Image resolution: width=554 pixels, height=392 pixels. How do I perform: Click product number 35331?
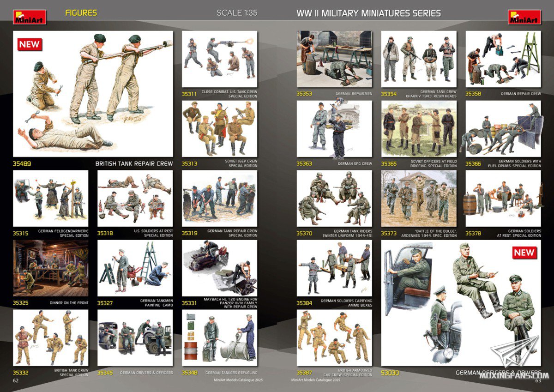(190, 303)
